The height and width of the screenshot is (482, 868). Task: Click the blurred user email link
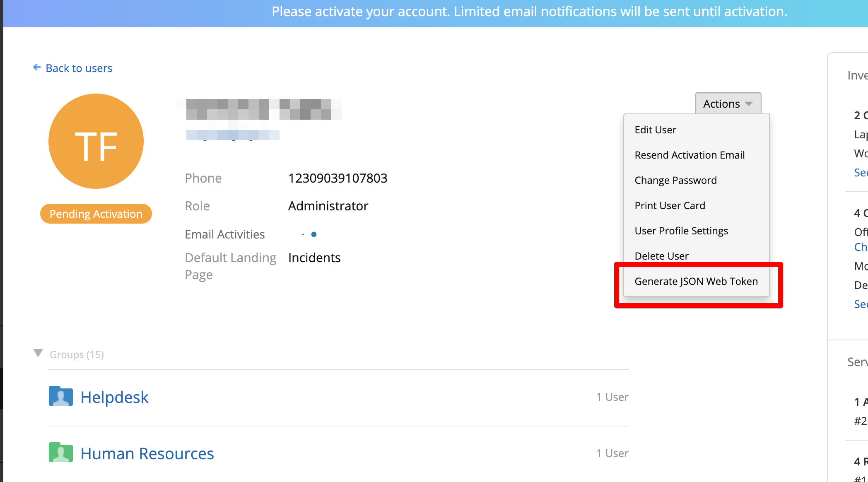232,135
